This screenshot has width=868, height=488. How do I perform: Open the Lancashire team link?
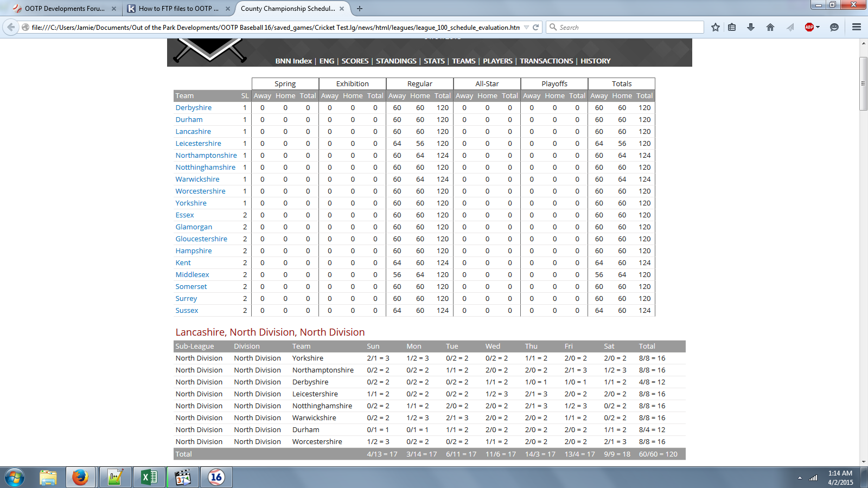pyautogui.click(x=193, y=132)
